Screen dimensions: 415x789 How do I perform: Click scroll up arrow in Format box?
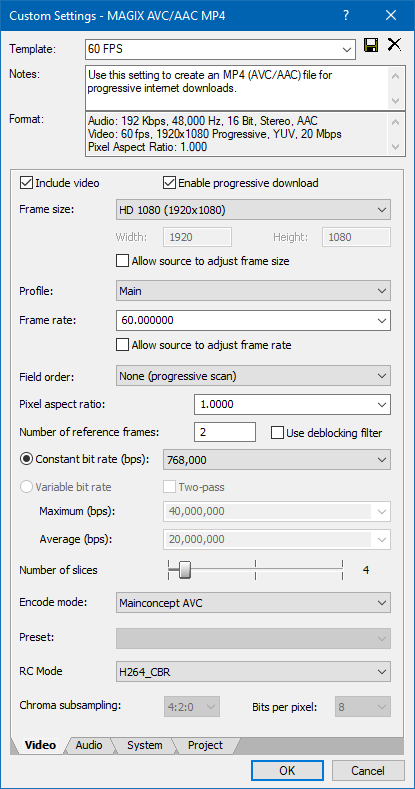[x=396, y=122]
